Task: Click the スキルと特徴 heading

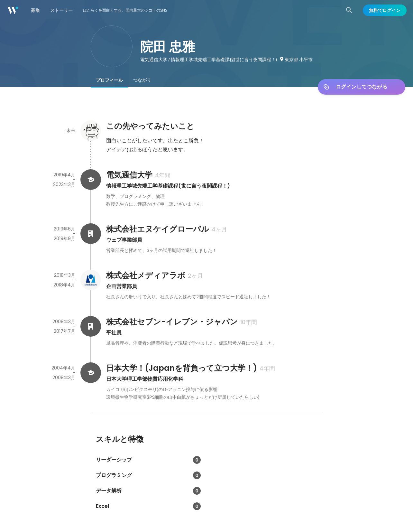Action: click(120, 439)
